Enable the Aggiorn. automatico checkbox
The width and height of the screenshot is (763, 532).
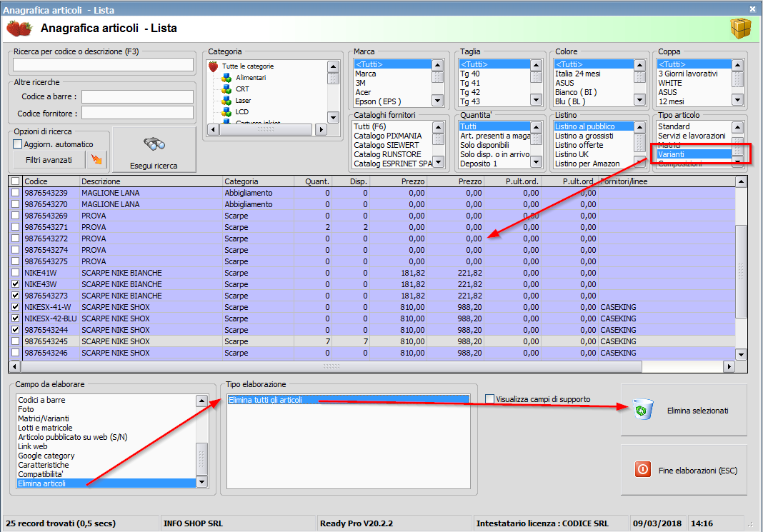click(x=18, y=144)
